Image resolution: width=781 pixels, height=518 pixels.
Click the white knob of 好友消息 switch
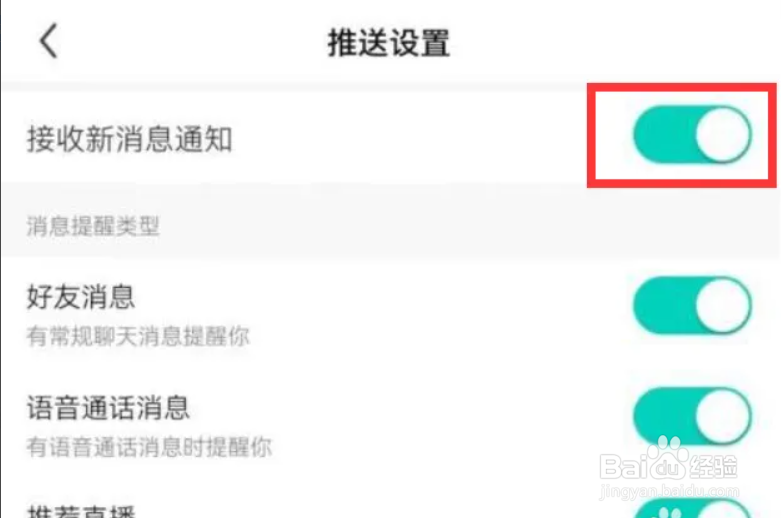click(723, 305)
